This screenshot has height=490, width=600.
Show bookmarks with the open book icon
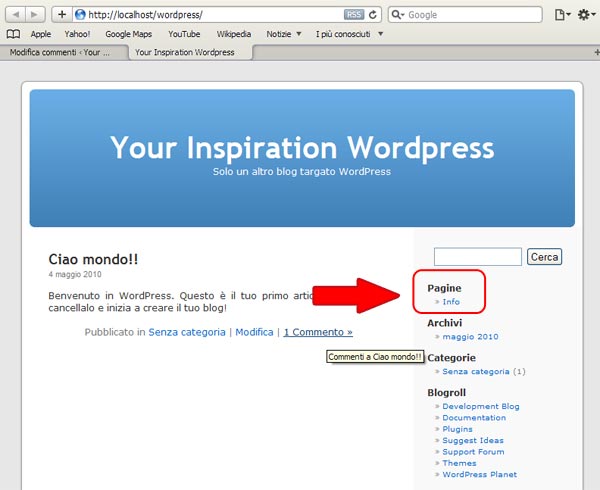[x=13, y=34]
